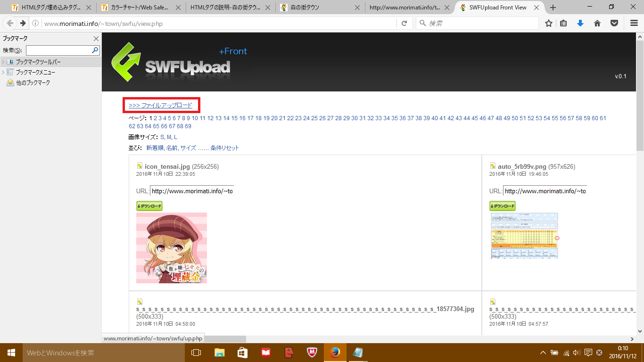Sort by 新着順

155,148
